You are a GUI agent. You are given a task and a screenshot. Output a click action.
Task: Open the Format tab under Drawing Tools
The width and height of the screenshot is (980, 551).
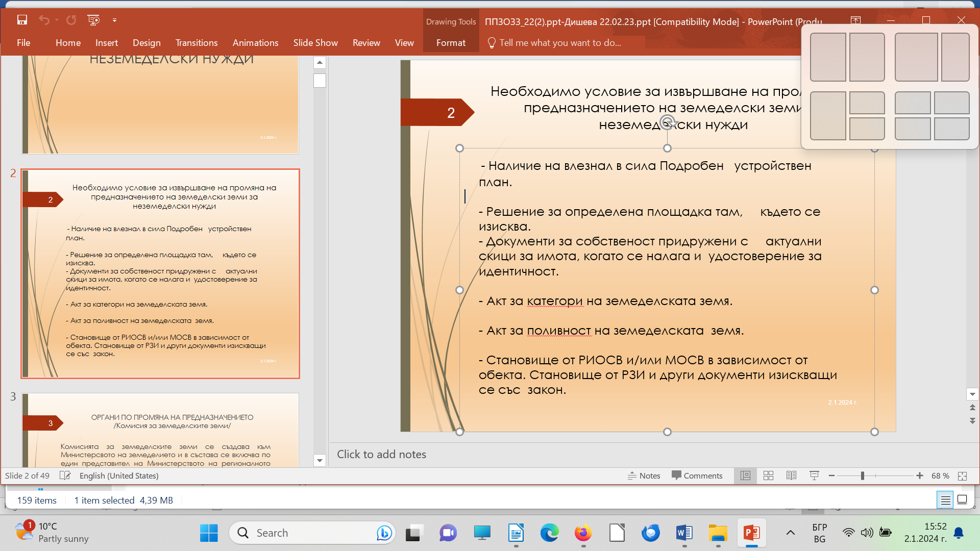click(x=450, y=43)
